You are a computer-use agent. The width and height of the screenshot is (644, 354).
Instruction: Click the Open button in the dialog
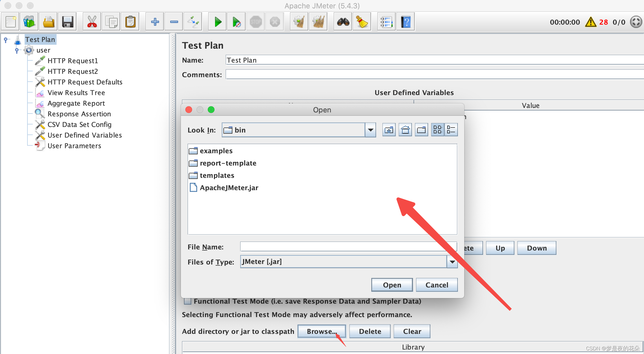(392, 285)
